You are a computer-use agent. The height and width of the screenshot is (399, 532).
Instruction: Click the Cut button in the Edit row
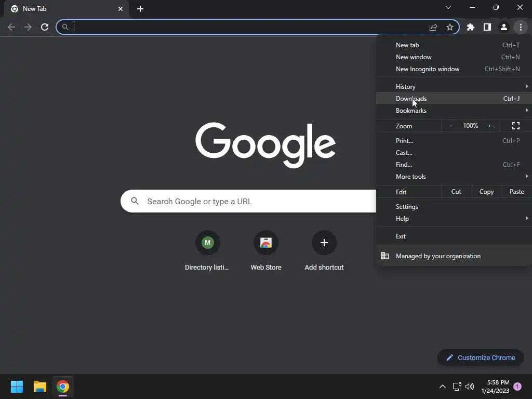click(456, 192)
